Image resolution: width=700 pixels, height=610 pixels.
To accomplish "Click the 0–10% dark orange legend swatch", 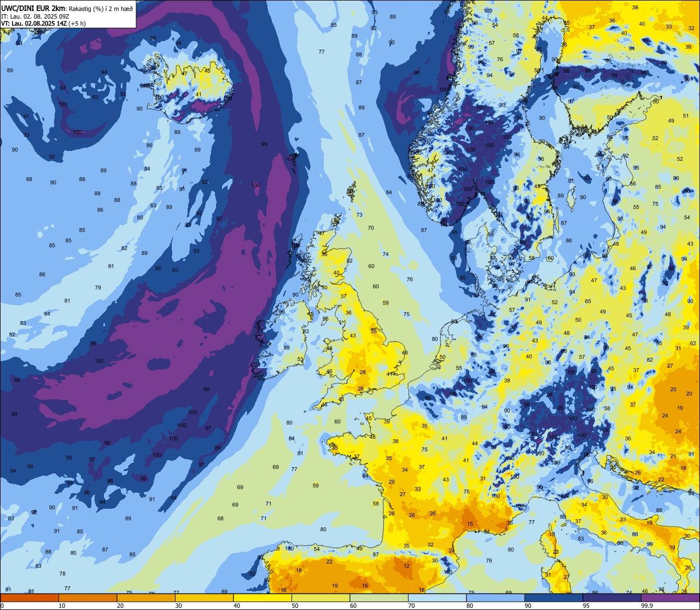I will point(30,597).
